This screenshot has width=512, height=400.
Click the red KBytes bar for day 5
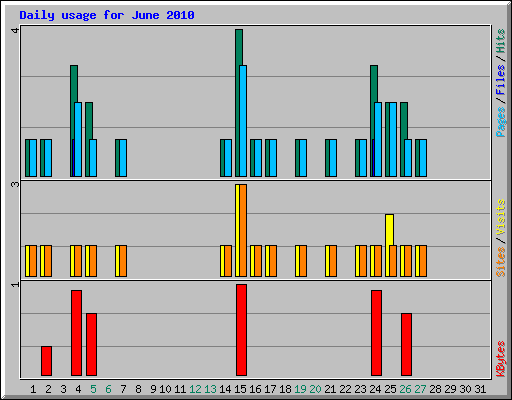tap(91, 344)
